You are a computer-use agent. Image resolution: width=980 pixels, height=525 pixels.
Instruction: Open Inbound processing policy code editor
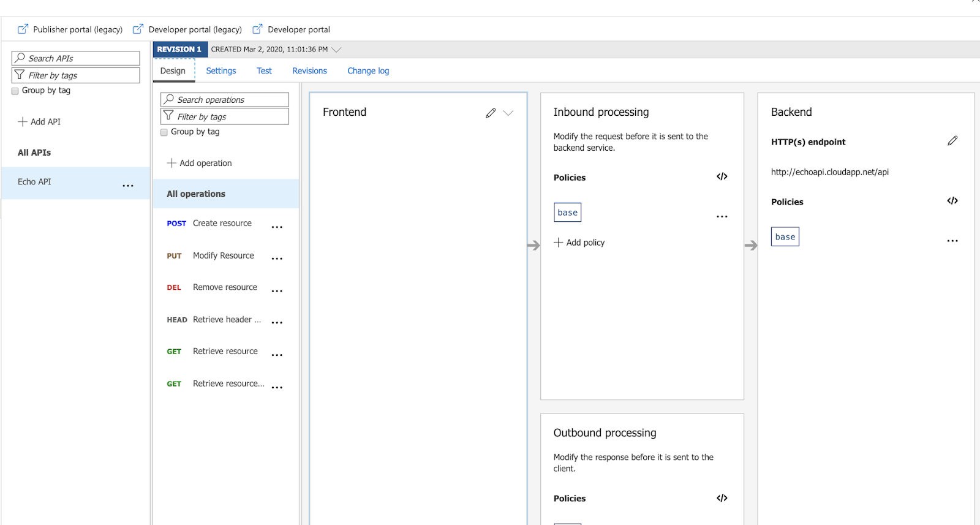[x=722, y=177]
